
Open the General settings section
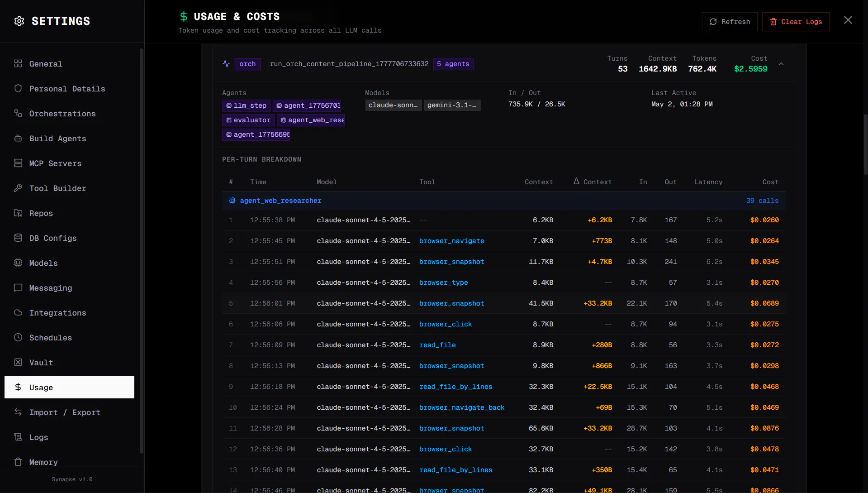(69, 64)
